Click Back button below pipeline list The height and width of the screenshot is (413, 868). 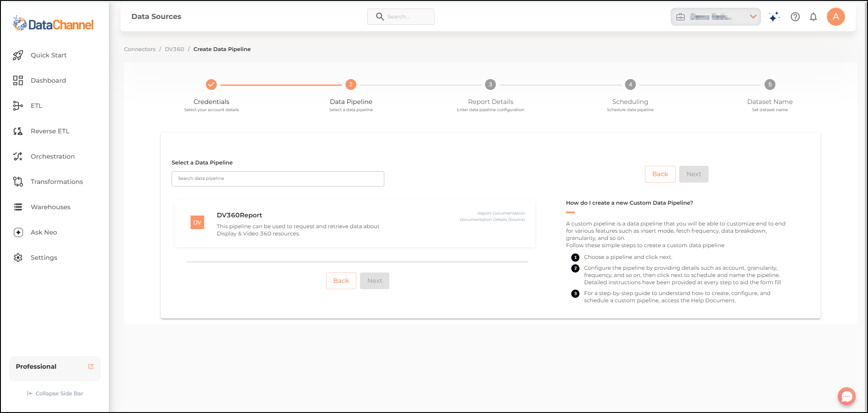click(341, 281)
